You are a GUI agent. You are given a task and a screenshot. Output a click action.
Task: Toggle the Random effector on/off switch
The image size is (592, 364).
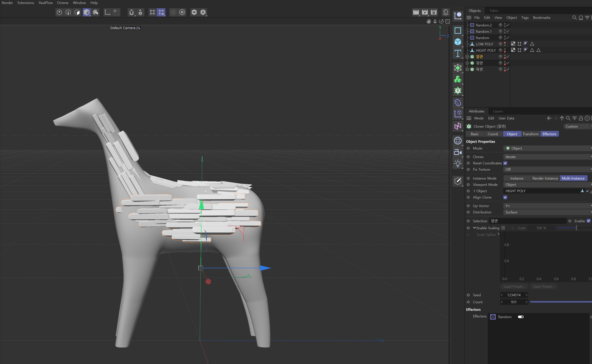pos(520,317)
